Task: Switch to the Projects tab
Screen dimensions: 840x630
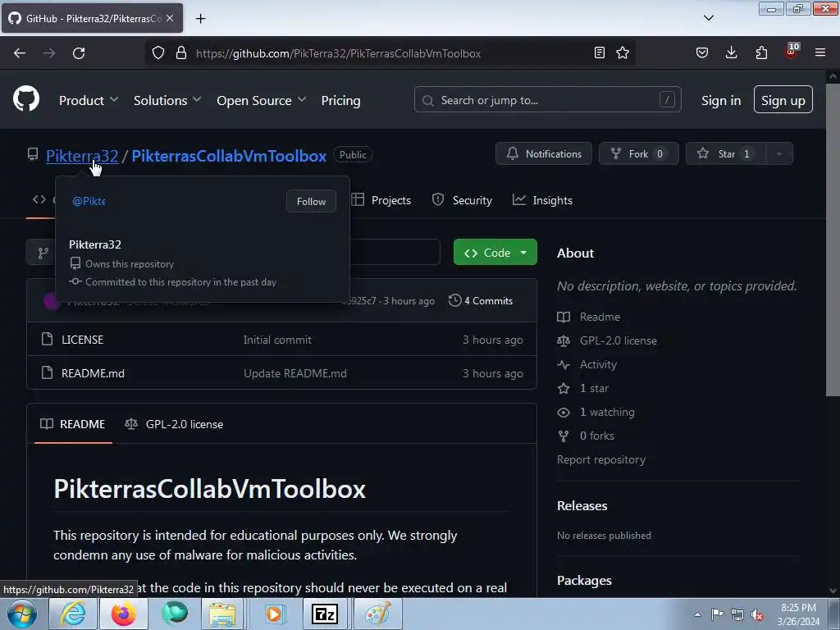Action: 381,200
